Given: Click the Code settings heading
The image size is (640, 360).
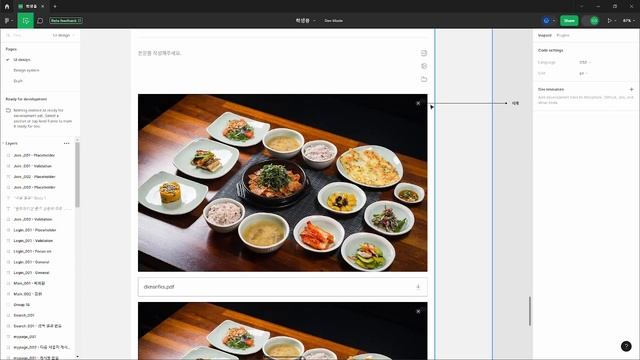Looking at the screenshot, I should click(x=551, y=50).
